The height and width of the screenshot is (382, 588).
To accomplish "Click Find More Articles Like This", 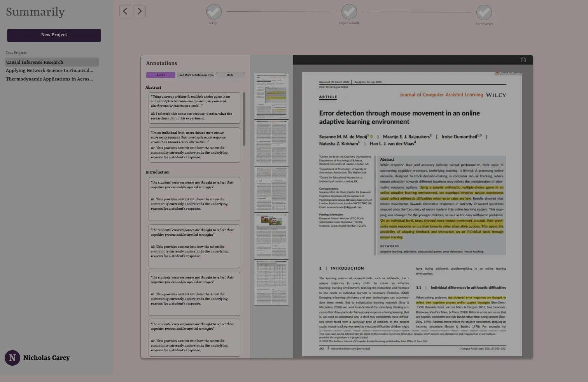I will 195,75.
